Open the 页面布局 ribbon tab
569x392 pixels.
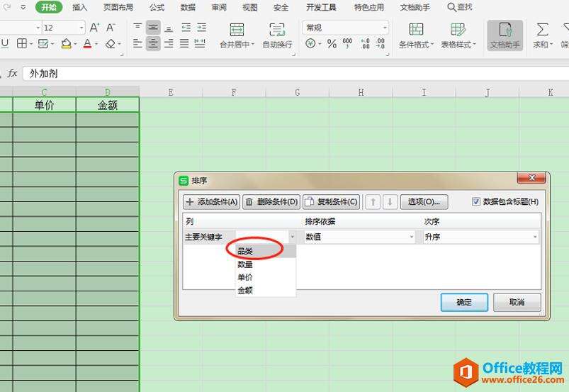118,7
